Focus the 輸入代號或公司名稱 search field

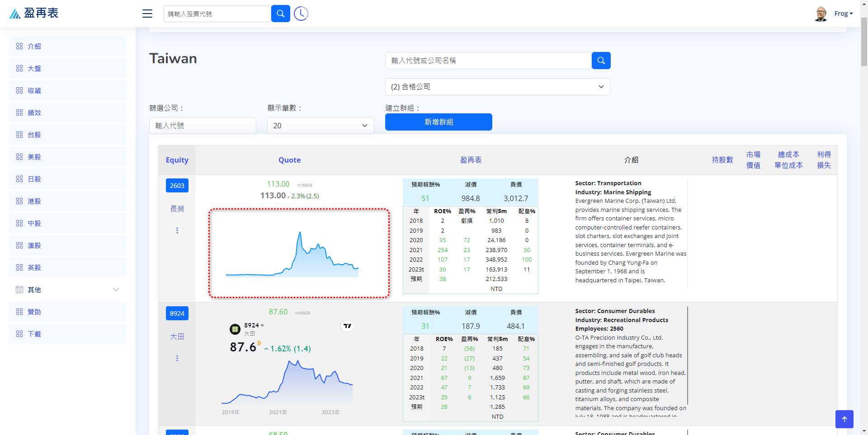(x=488, y=61)
